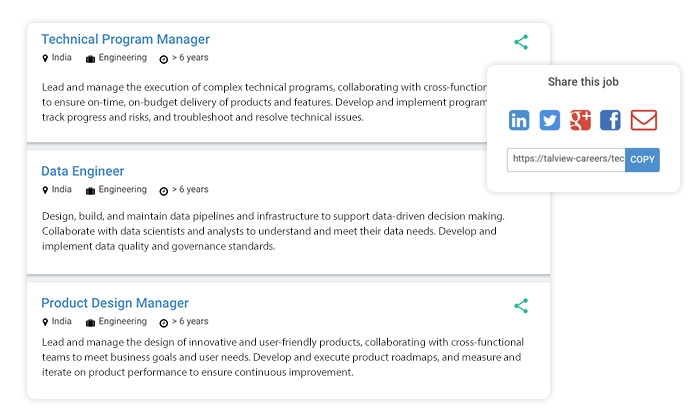
Task: Open the Technical Program Manager job title
Action: 125,39
